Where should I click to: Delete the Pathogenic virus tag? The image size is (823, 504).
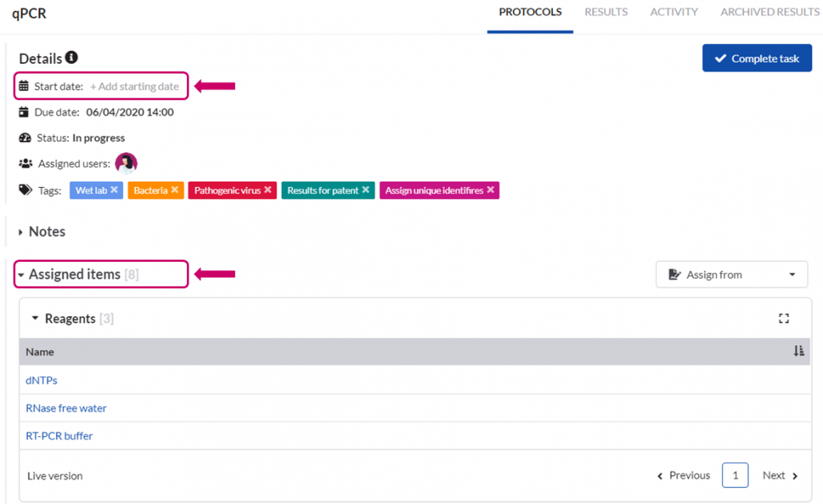[x=268, y=190]
